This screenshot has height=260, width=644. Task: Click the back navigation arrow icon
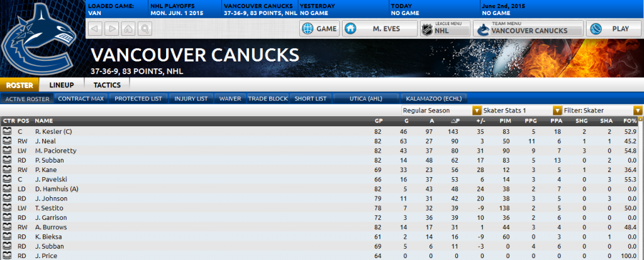click(x=96, y=29)
